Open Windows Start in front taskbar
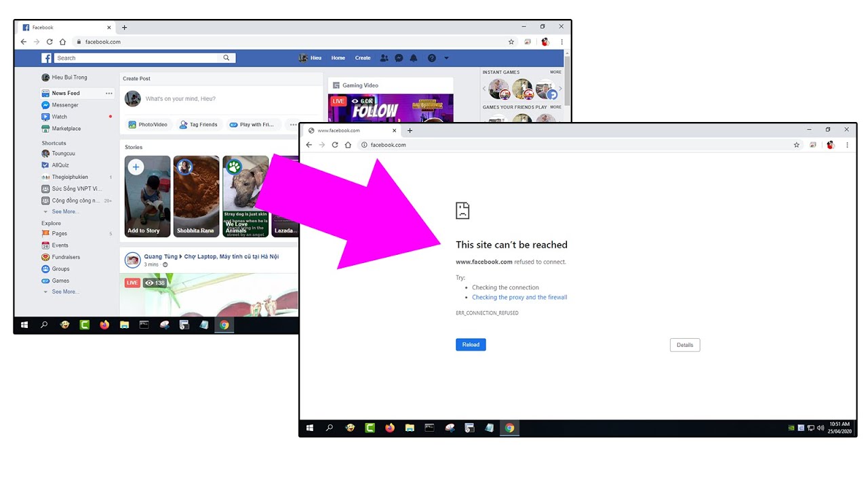The width and height of the screenshot is (868, 488). coord(310,428)
